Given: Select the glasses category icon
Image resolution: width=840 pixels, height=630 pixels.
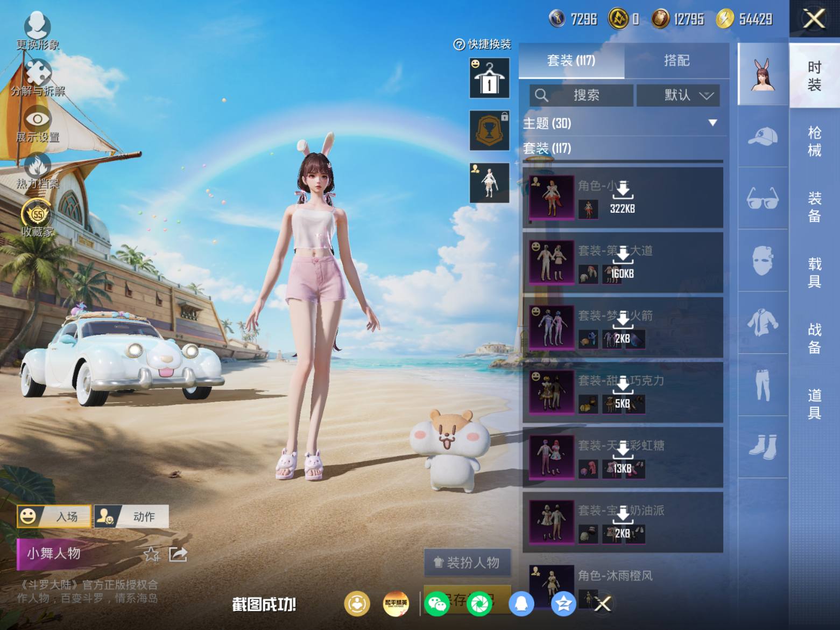Looking at the screenshot, I should coord(763,198).
